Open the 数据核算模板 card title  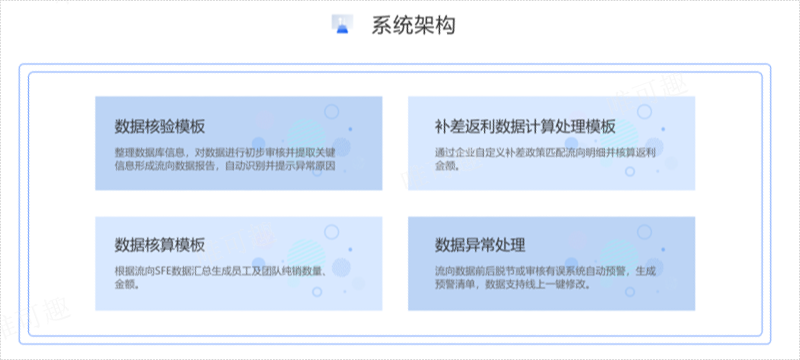click(160, 245)
